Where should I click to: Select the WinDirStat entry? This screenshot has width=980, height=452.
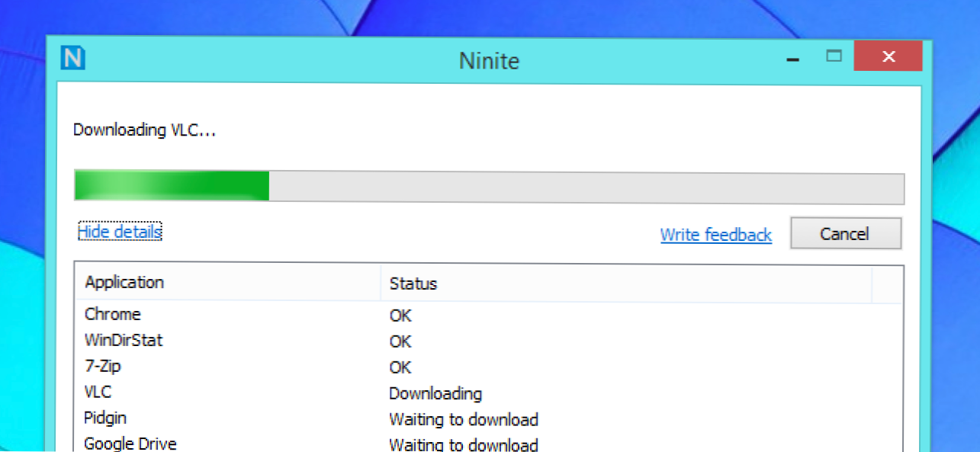(x=124, y=340)
